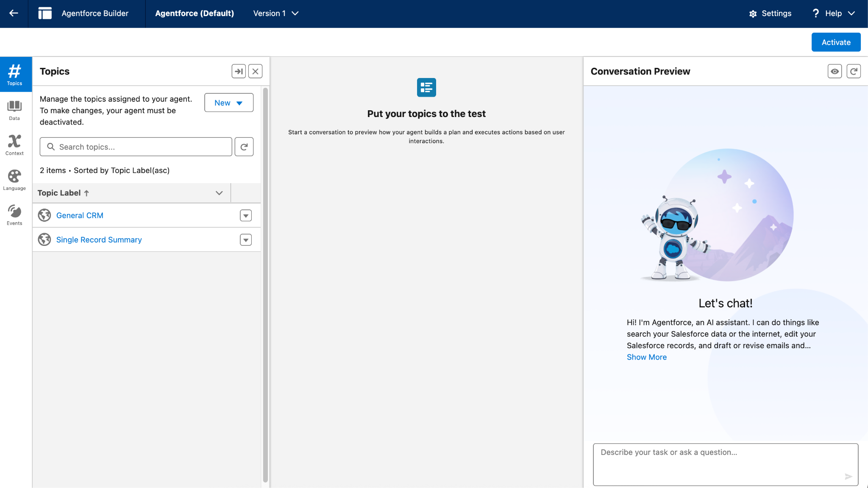Show actions for Single Record Summary

coord(246,240)
